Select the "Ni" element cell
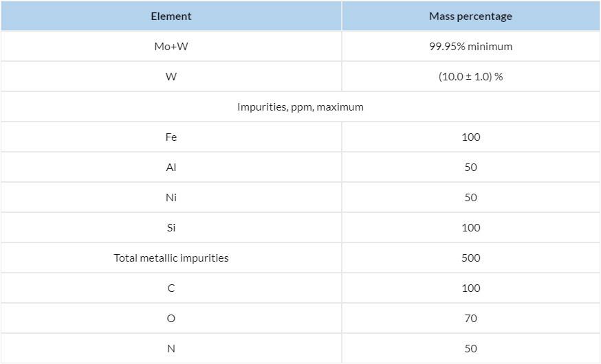The image size is (601, 364). [x=171, y=198]
